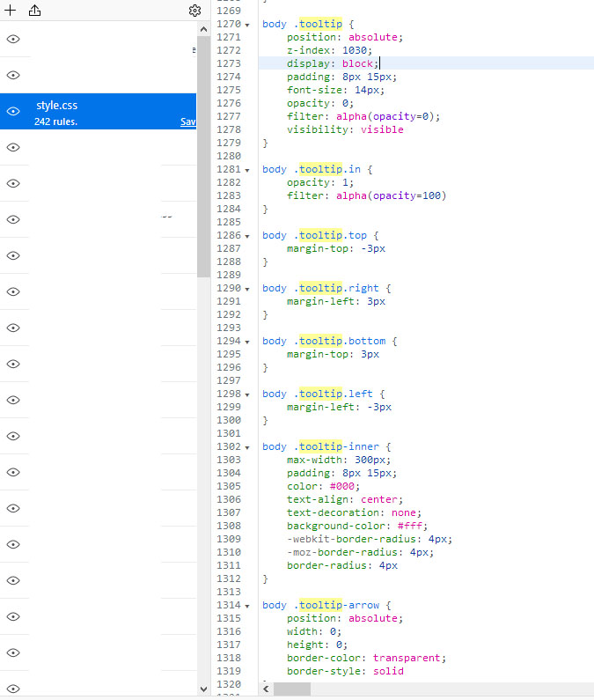Toggle visibility of the style.css stylesheet

pyautogui.click(x=13, y=111)
